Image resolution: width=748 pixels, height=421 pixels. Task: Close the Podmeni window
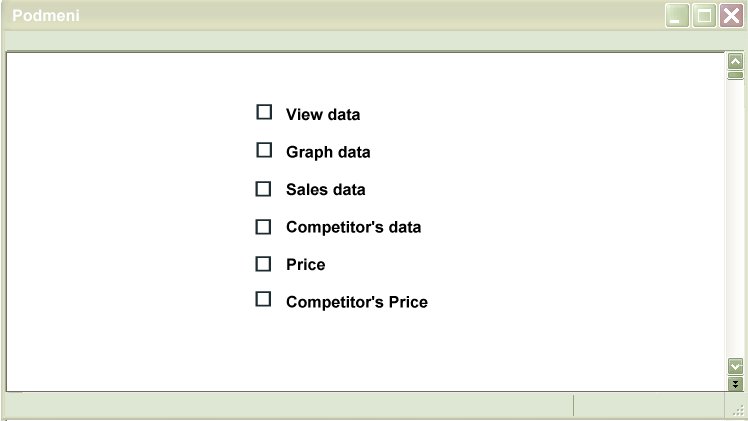pyautogui.click(x=731, y=16)
